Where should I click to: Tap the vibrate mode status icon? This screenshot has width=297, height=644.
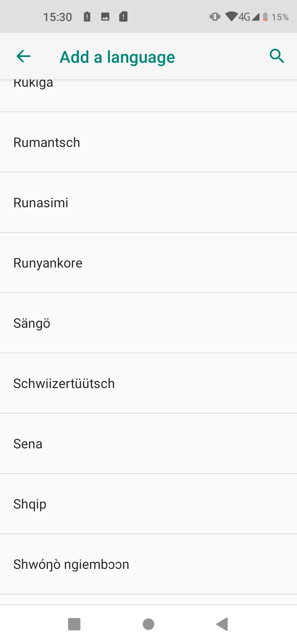coord(215,17)
